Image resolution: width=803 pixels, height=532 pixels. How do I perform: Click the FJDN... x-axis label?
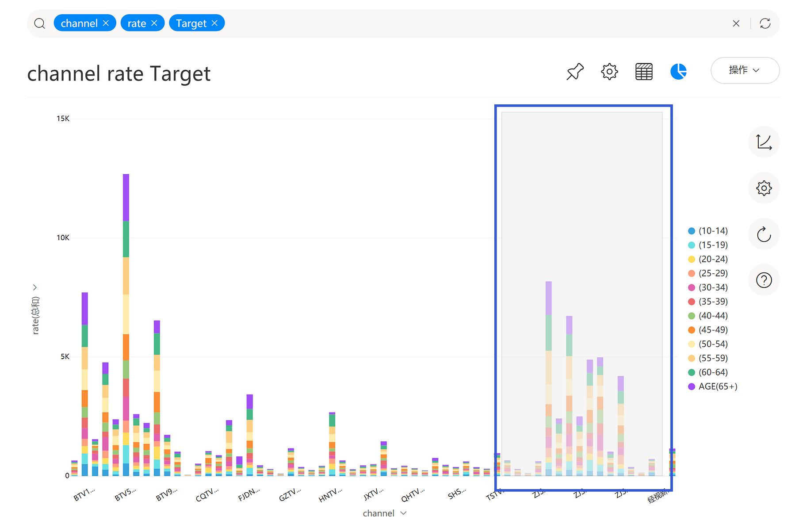click(249, 494)
